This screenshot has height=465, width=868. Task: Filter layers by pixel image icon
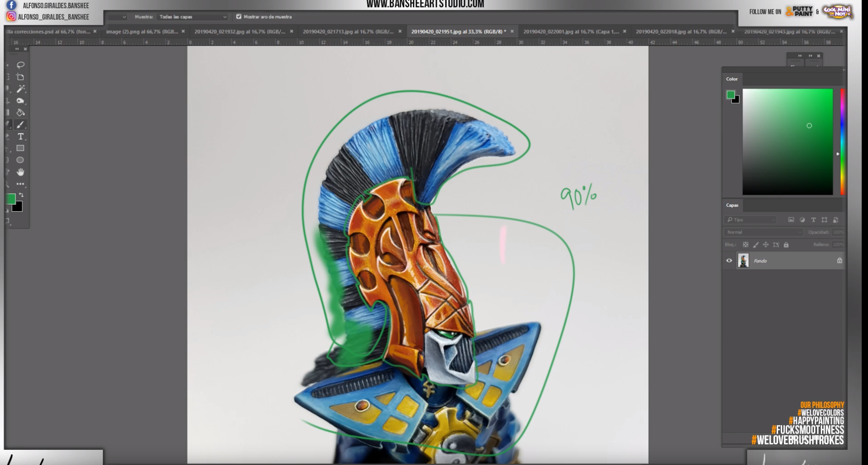point(791,220)
